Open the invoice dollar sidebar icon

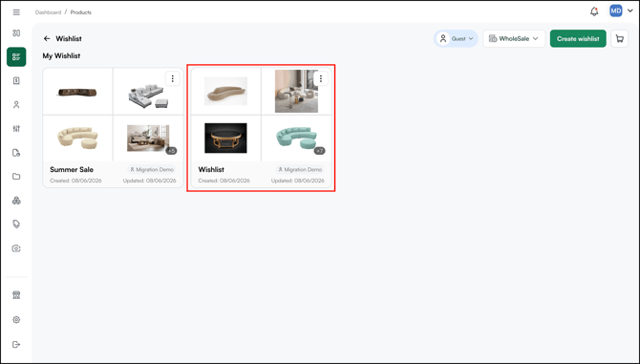16,81
